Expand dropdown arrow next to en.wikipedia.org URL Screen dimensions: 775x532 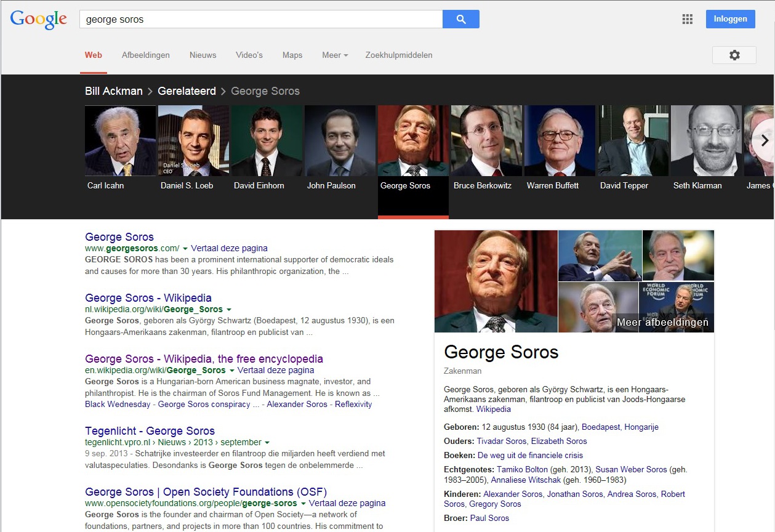[231, 371]
